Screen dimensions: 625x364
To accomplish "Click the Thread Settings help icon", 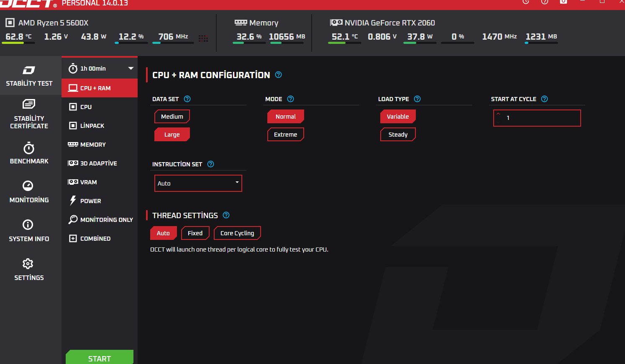I will [x=226, y=215].
